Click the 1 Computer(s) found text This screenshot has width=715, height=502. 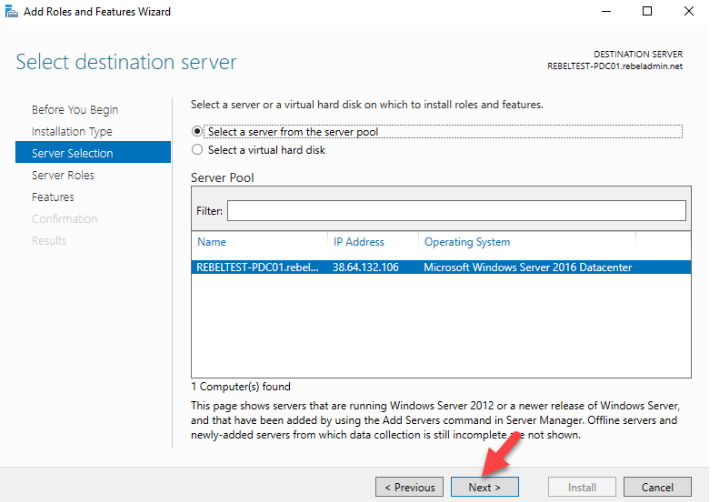(241, 387)
